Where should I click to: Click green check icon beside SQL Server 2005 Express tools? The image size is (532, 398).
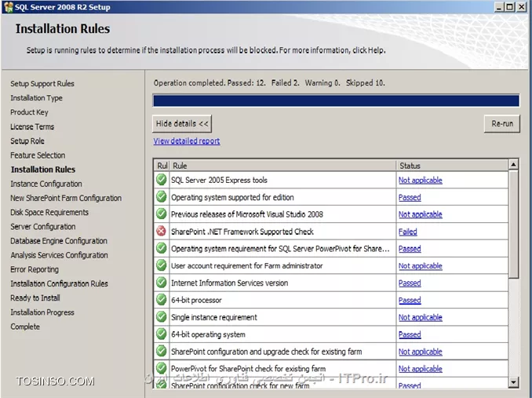(162, 180)
